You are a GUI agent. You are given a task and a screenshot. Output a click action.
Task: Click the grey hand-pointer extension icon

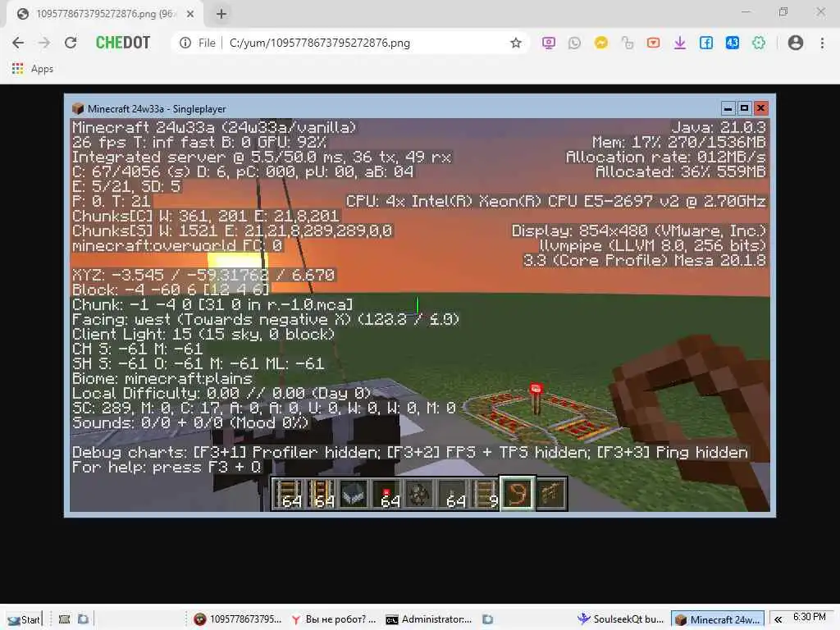(x=628, y=43)
